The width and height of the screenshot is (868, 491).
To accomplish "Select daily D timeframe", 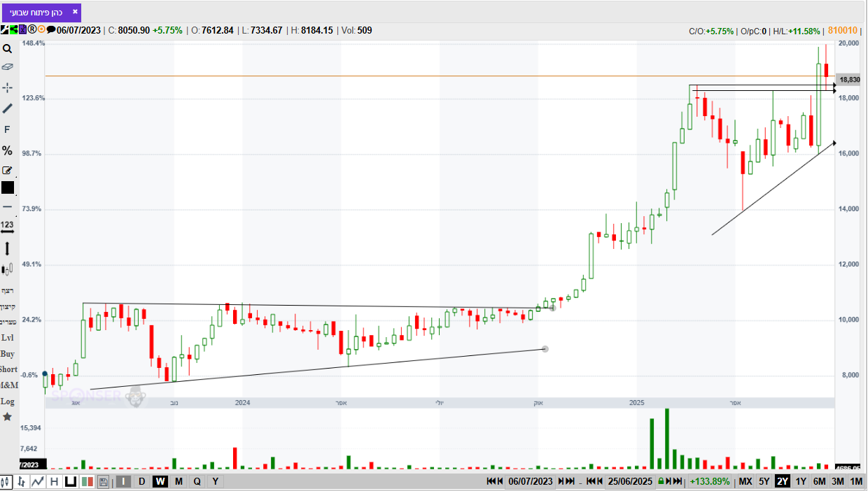I will pos(141,481).
